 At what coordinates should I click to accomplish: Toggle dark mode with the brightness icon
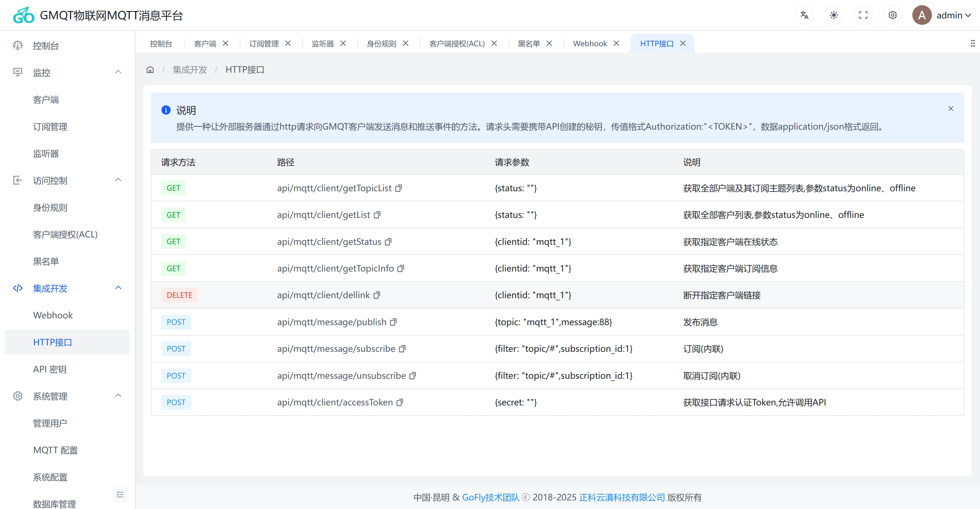(834, 15)
